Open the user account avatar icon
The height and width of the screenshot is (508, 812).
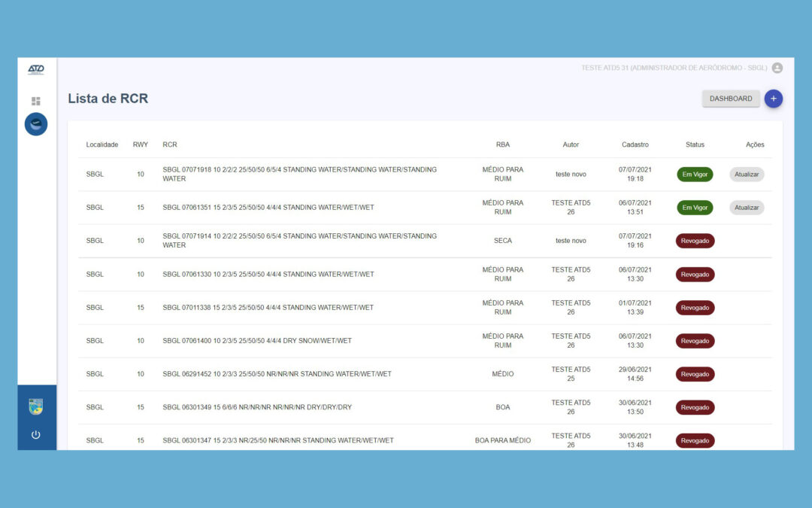(777, 68)
